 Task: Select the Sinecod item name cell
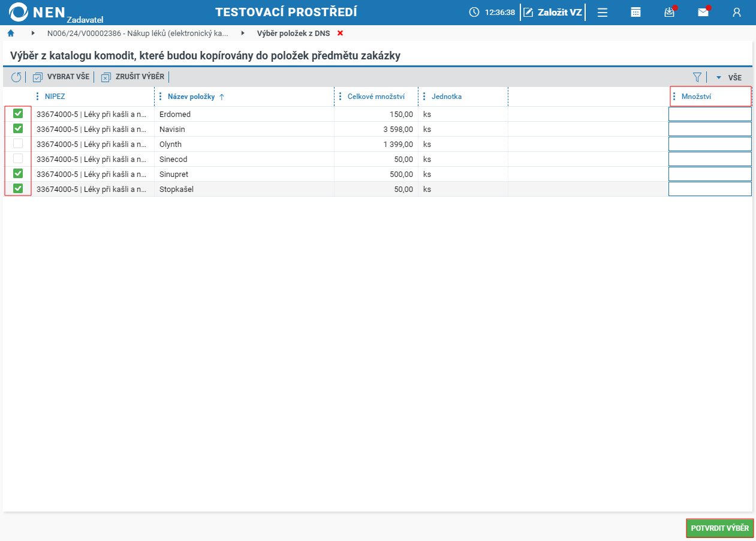[244, 159]
